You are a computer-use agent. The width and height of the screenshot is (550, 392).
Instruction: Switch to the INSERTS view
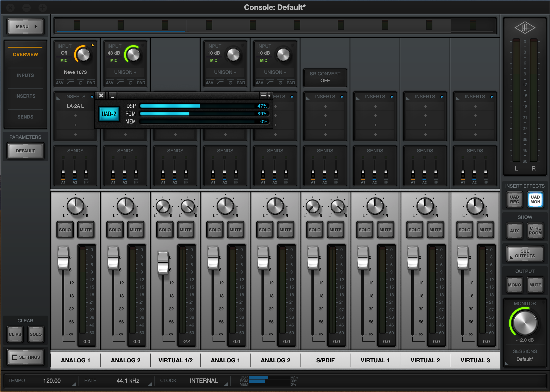click(x=25, y=96)
